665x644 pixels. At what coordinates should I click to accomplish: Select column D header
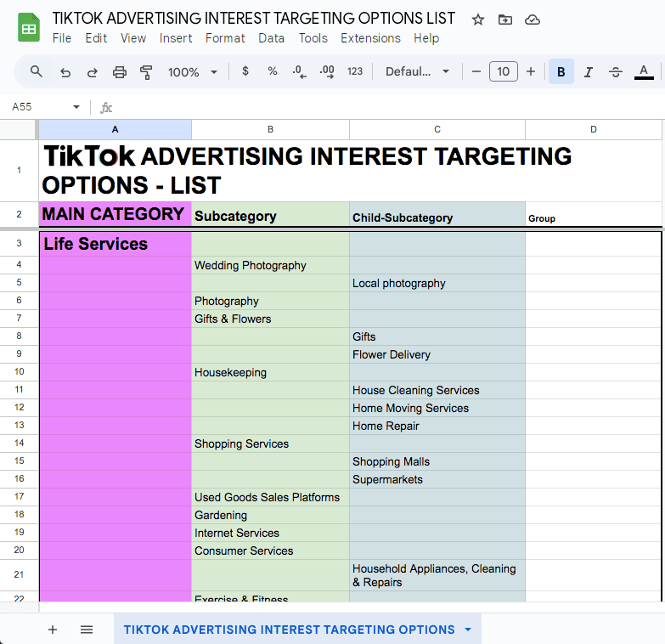tap(594, 129)
